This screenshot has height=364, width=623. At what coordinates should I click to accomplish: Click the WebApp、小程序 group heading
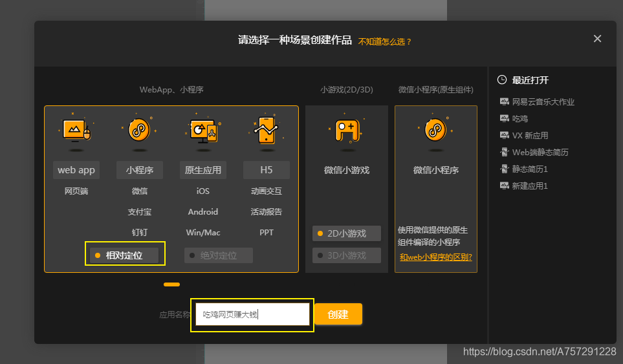pyautogui.click(x=171, y=90)
